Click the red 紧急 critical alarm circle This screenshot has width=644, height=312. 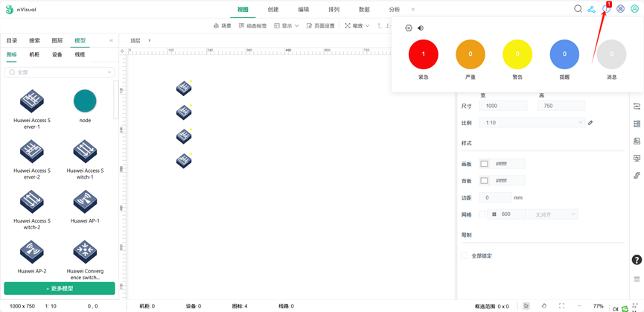point(424,54)
